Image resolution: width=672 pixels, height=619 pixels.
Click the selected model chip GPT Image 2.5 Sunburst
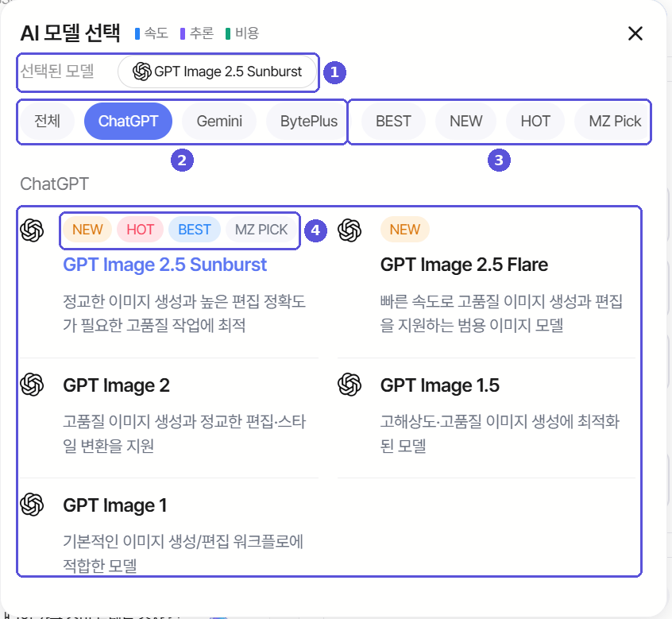click(x=218, y=72)
